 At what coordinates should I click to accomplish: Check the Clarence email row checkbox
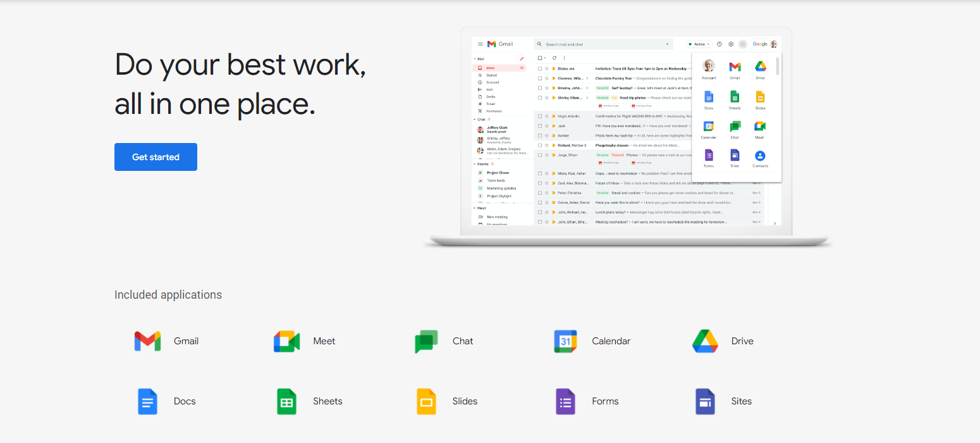[x=540, y=78]
